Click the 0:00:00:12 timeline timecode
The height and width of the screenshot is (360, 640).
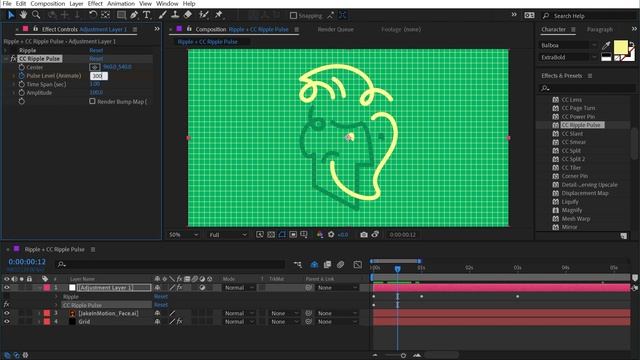click(x=27, y=262)
